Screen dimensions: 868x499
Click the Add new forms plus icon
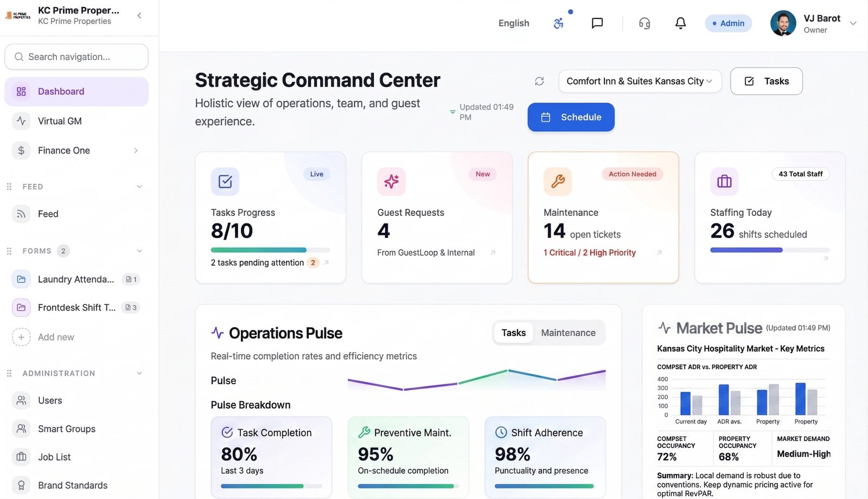21,337
